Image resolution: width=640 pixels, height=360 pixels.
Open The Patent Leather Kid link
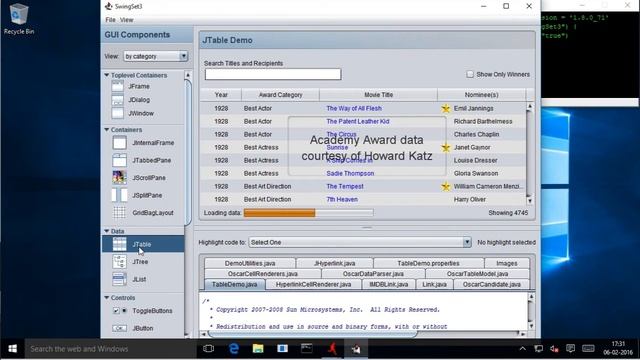tap(358, 121)
